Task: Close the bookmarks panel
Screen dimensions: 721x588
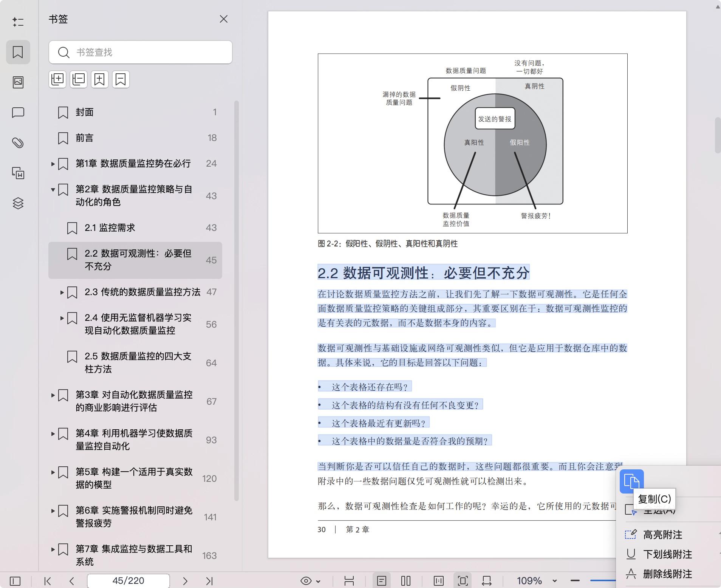Action: [x=224, y=19]
